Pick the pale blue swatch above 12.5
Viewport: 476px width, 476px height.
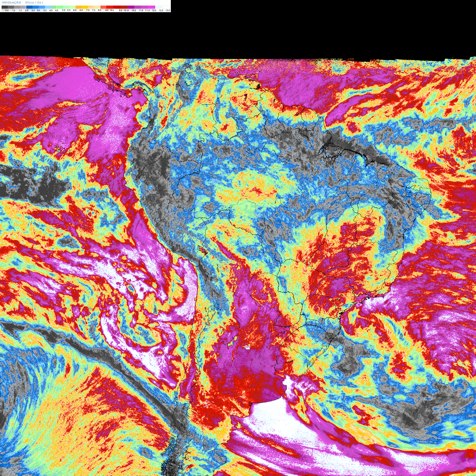(159, 7)
